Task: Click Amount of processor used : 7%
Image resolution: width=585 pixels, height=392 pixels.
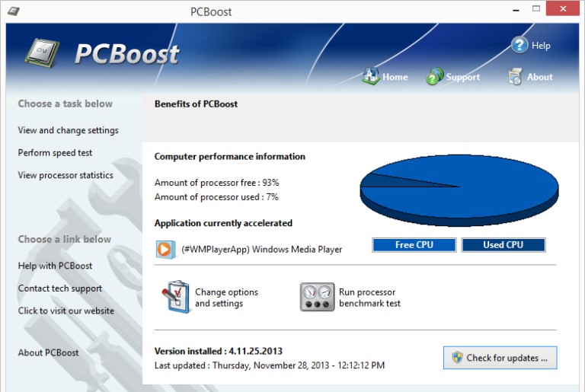Action: 216,197
